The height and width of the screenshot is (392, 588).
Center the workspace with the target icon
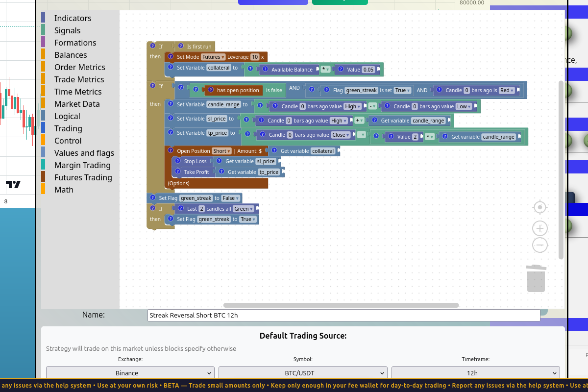pos(540,207)
